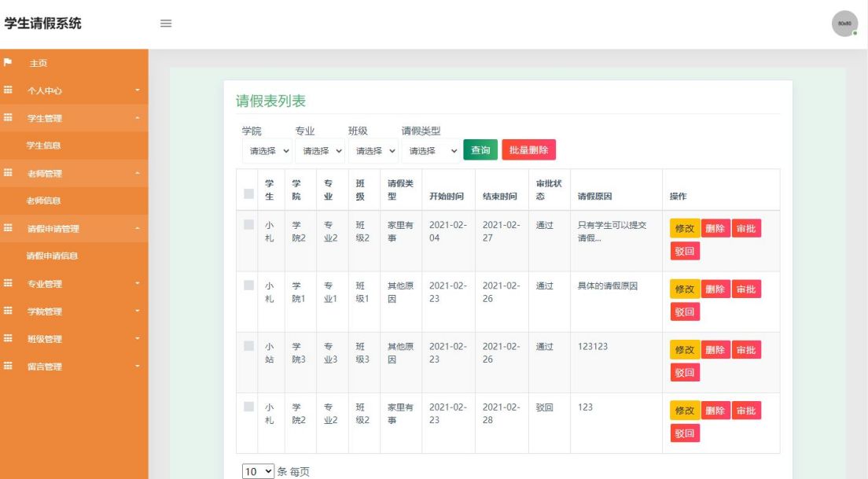Click grid icon beside 个人中心
Image resolution: width=868 pixels, height=479 pixels.
[8, 90]
